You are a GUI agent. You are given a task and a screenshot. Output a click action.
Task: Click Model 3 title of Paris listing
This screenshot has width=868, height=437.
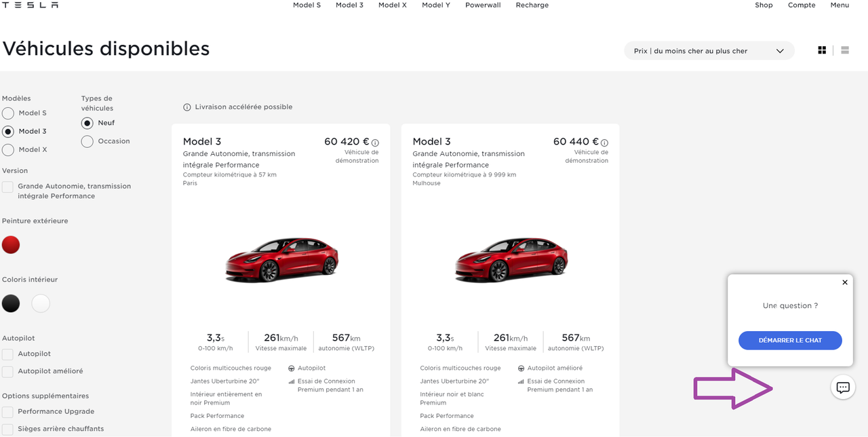click(202, 142)
